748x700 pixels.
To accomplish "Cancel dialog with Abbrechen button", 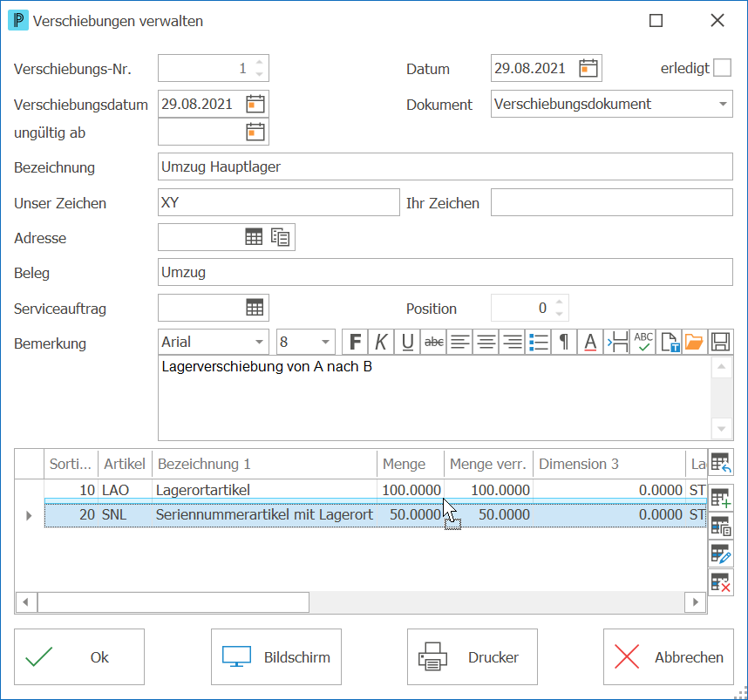I will point(669,657).
